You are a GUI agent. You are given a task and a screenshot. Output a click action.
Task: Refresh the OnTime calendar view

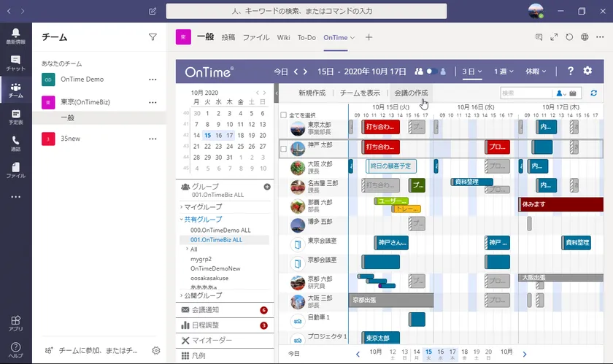(x=593, y=93)
